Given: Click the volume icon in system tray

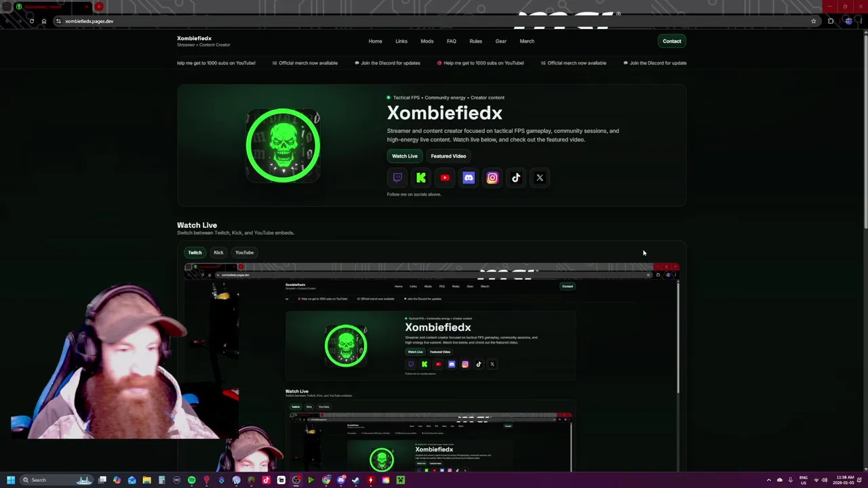Looking at the screenshot, I should click(x=825, y=480).
